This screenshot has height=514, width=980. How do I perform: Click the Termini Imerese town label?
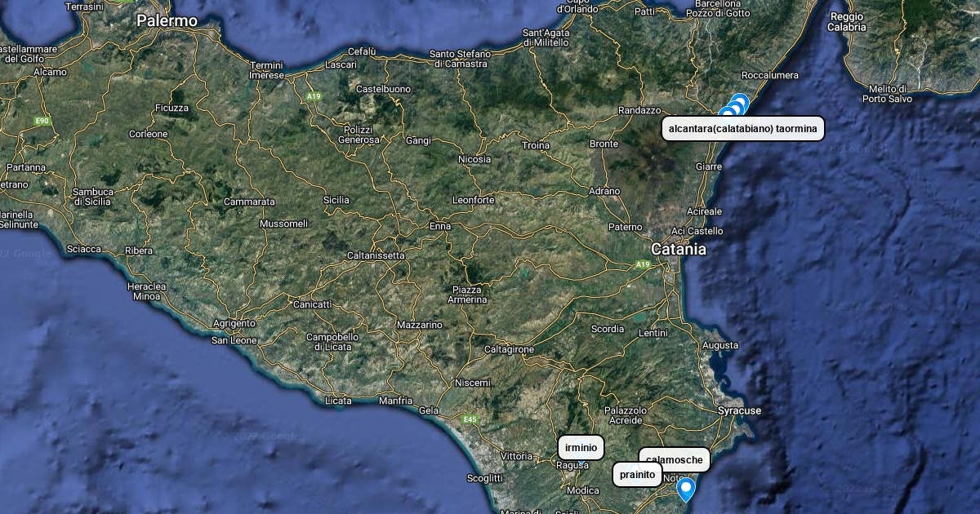pyautogui.click(x=266, y=70)
